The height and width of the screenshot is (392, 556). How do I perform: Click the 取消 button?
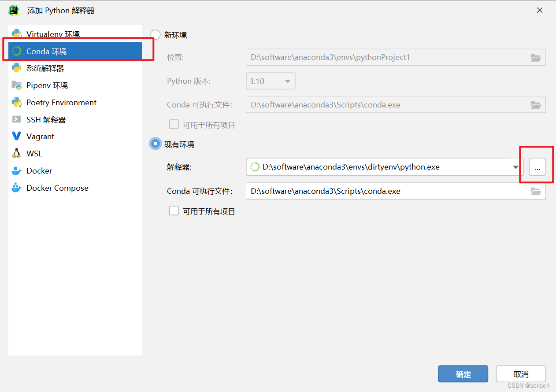(x=521, y=374)
